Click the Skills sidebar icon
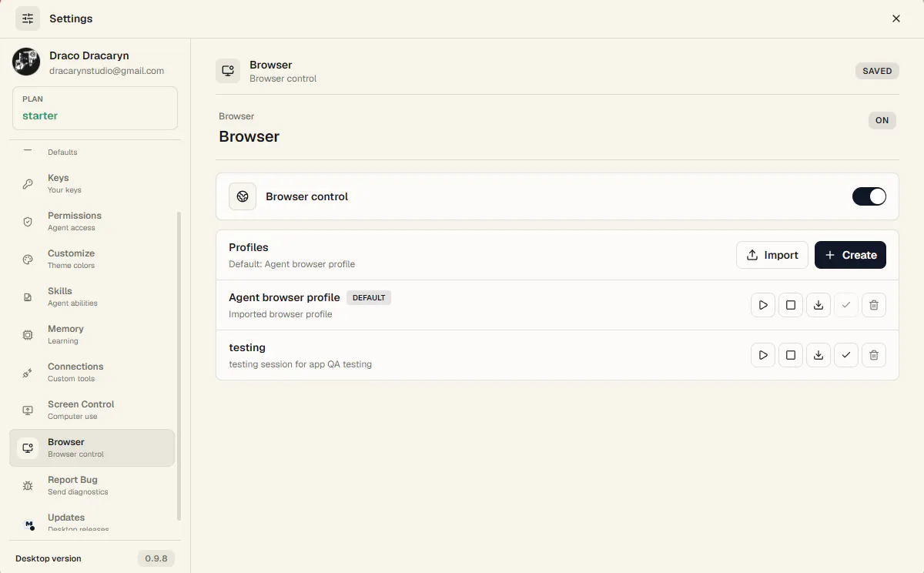 point(28,297)
